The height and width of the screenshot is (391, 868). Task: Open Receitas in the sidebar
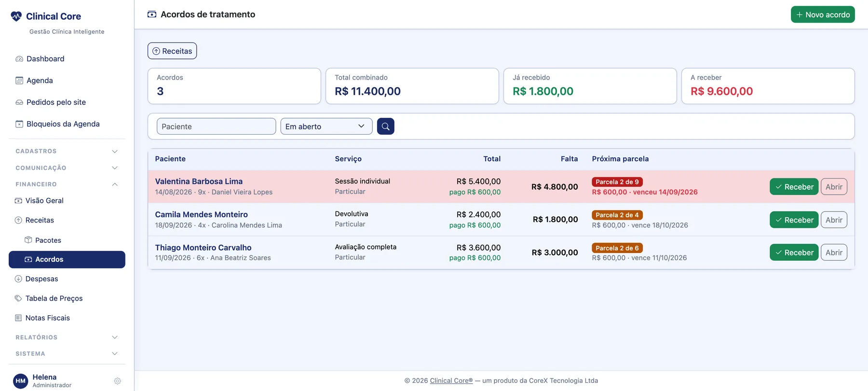(67, 220)
